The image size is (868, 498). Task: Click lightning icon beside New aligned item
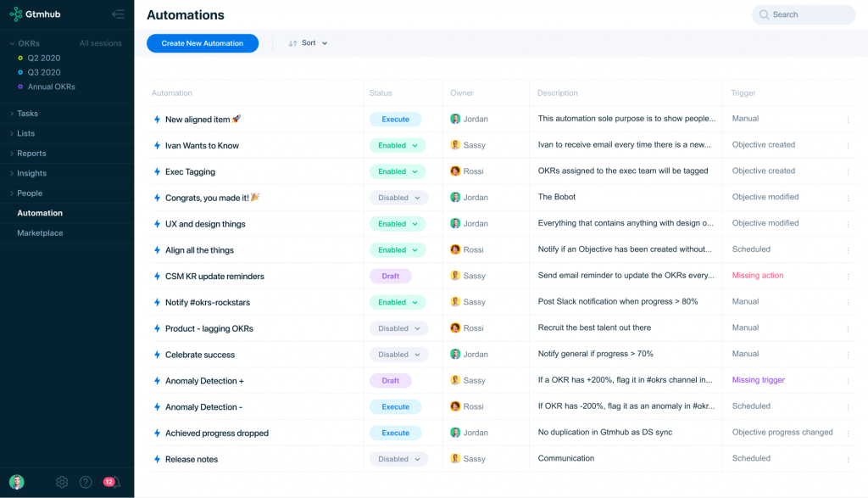point(157,119)
